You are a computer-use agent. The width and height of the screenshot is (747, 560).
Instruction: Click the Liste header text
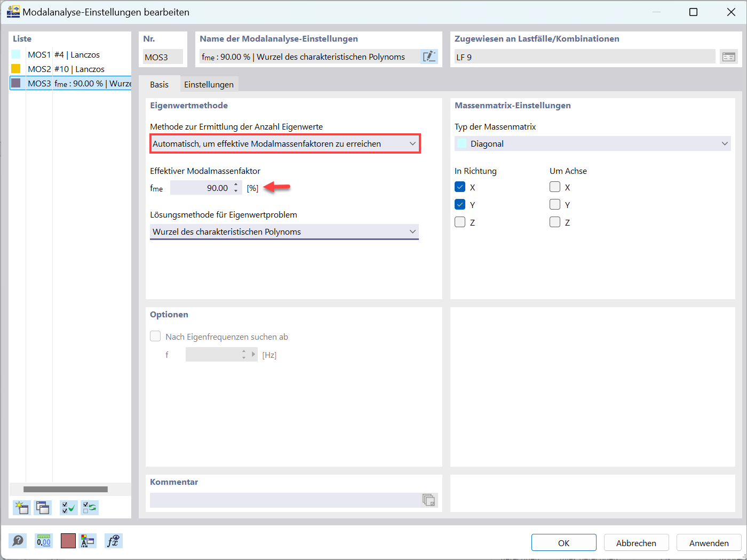(x=22, y=38)
